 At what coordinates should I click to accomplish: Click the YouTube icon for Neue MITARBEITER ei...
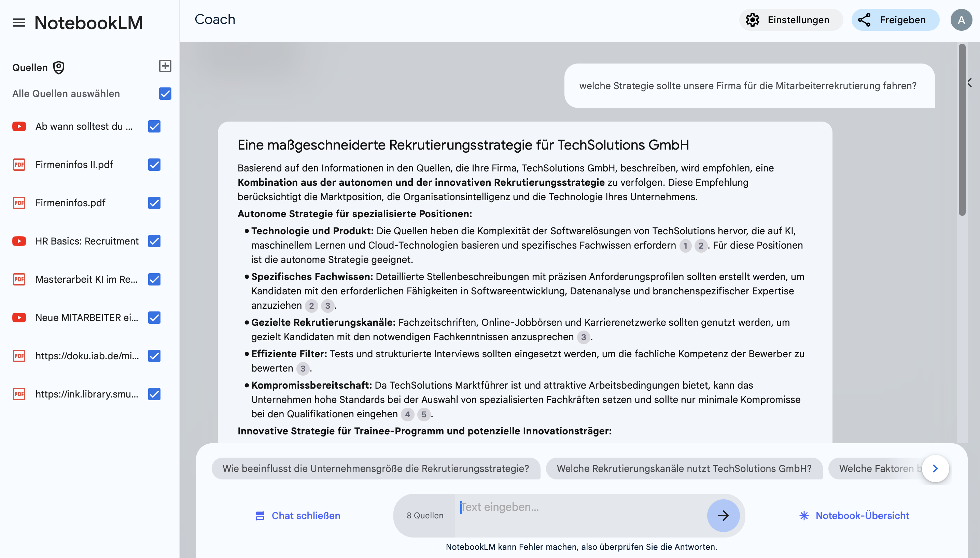click(19, 317)
